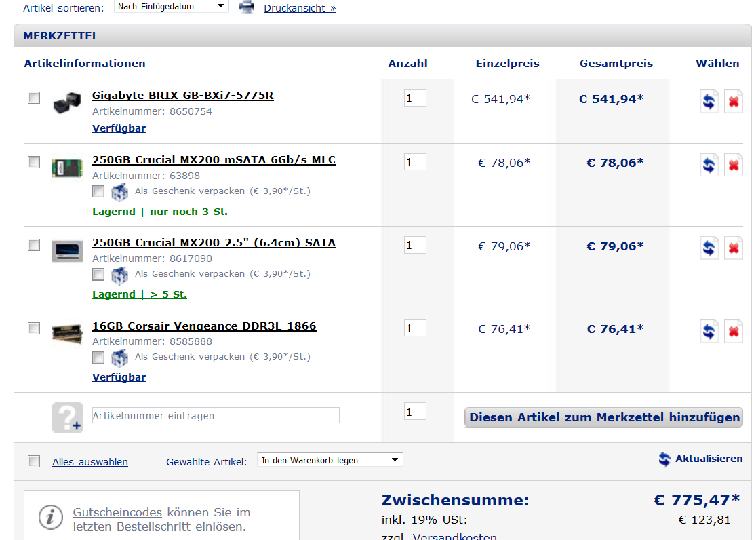Viewport: 756px width, 540px height.
Task: Click Artikelnummer: 63898 text
Action: pyautogui.click(x=146, y=176)
